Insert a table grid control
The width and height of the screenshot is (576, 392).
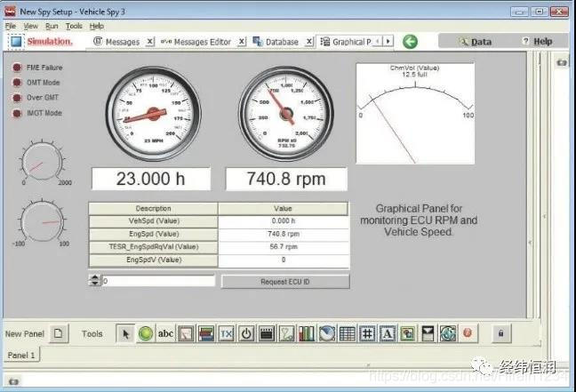click(347, 333)
